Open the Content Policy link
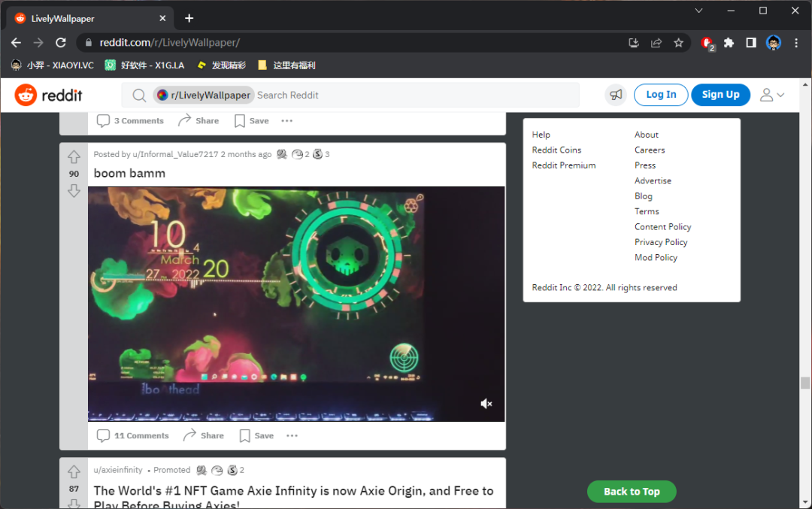 (662, 227)
